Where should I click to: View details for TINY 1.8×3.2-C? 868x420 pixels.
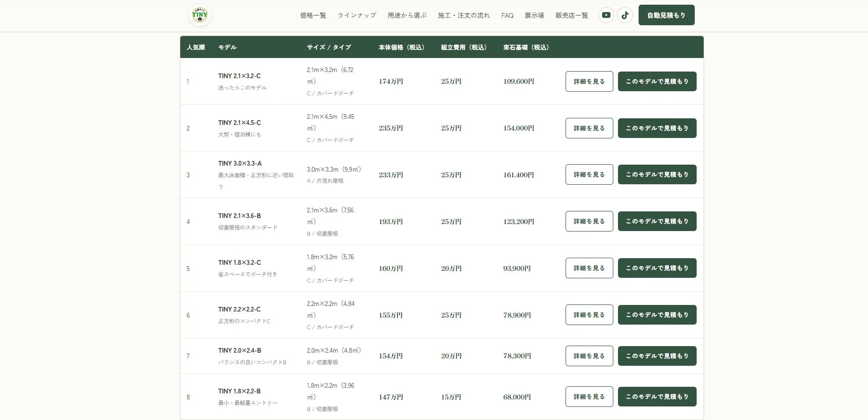pyautogui.click(x=589, y=268)
